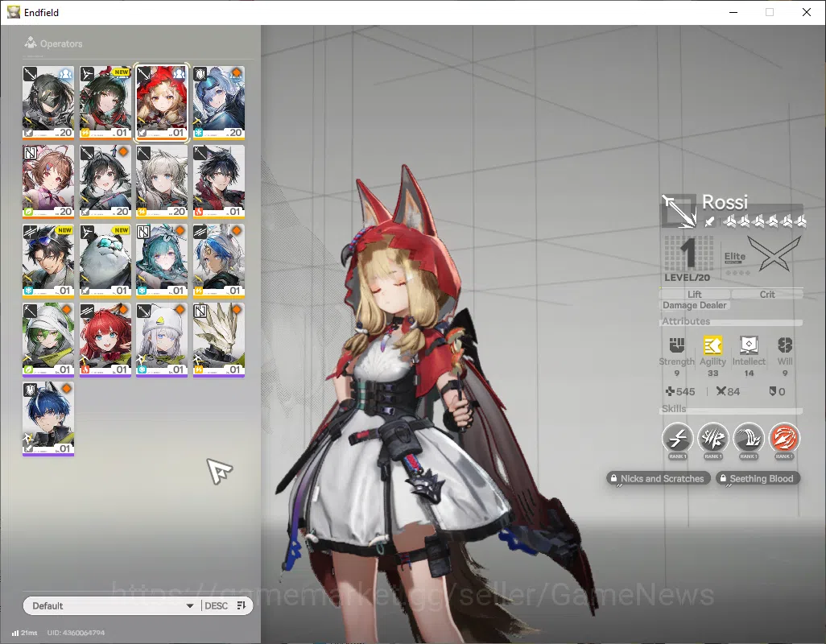Click the Intellect attribute icon
This screenshot has height=644, width=826.
click(749, 345)
